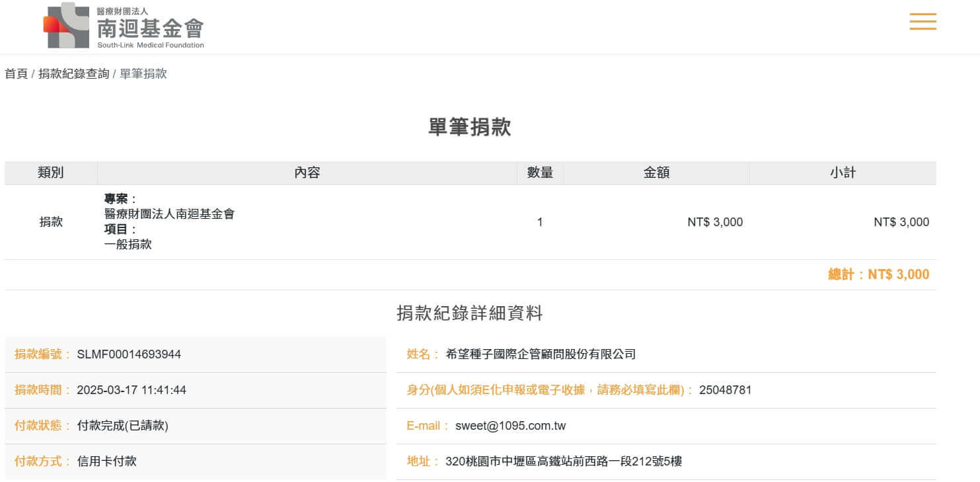
Task: Click donation number SLMF00014693944
Action: pos(129,354)
